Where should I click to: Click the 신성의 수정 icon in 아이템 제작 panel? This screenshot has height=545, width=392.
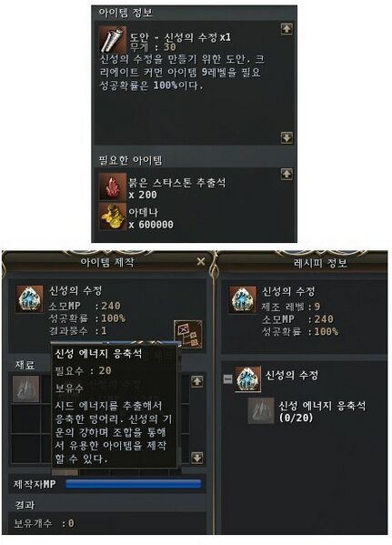pos(30,299)
